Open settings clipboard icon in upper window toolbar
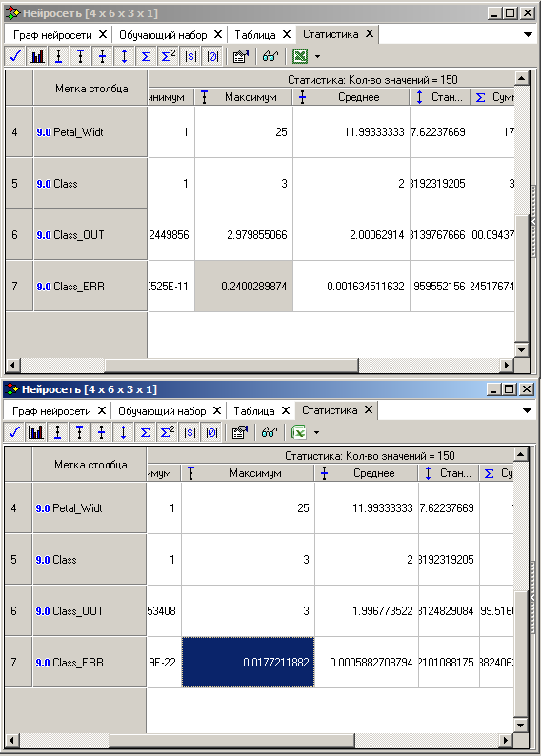The image size is (541, 756). coord(240,56)
